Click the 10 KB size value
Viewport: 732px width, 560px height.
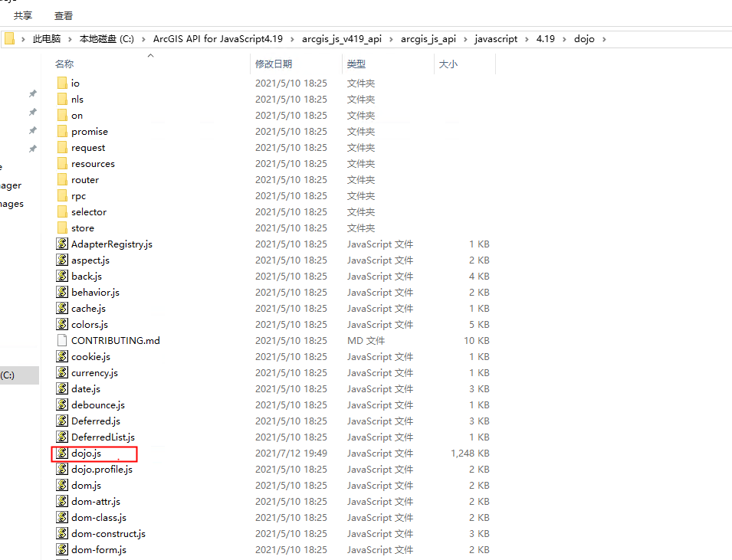coord(477,340)
